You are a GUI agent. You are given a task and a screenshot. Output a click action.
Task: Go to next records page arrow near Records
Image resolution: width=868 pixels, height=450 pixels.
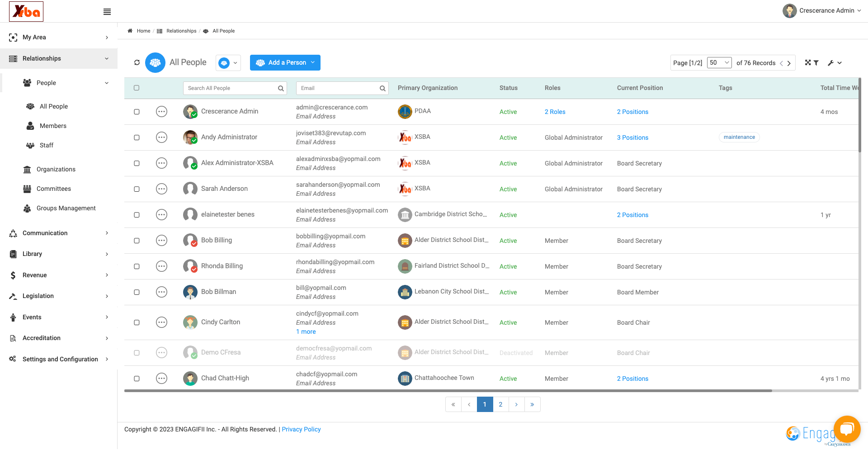(x=789, y=63)
